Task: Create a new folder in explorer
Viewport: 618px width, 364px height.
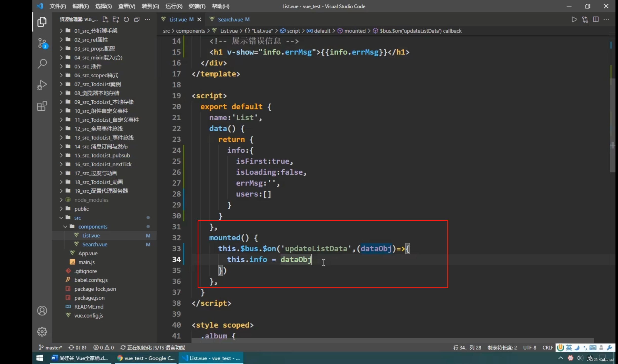Action: pos(116,19)
